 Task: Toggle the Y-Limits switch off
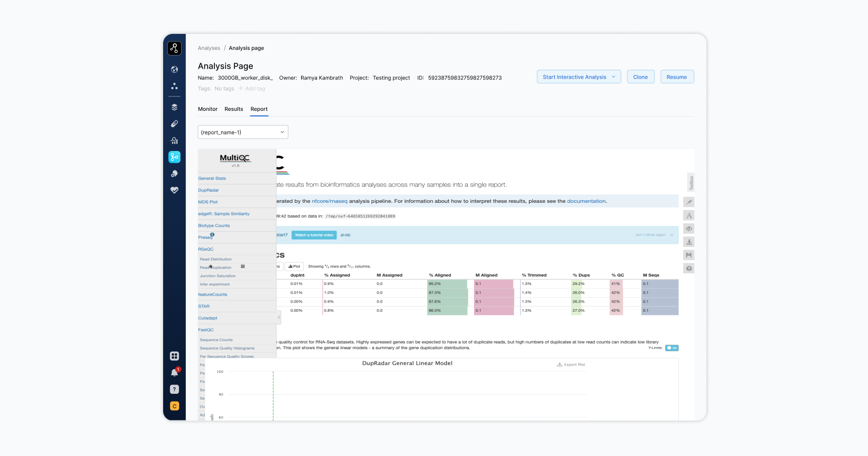tap(672, 348)
